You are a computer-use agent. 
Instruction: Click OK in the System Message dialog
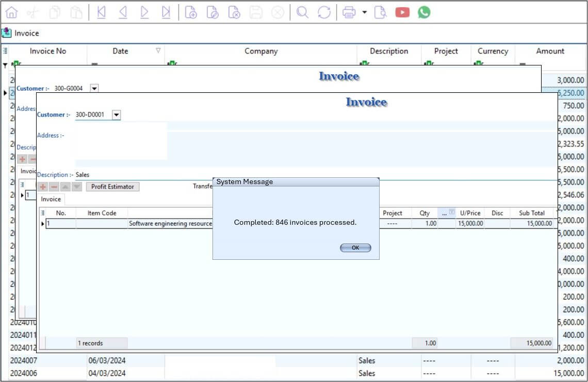(355, 248)
